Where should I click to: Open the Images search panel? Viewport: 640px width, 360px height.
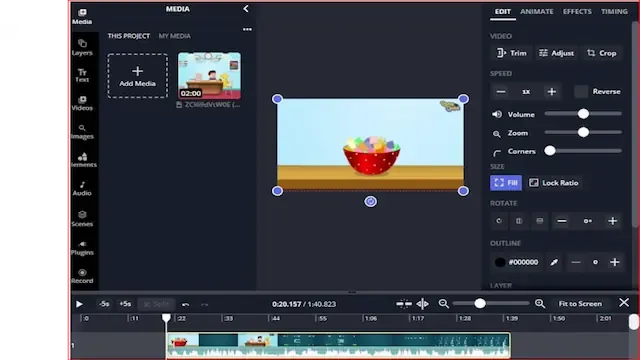click(82, 132)
